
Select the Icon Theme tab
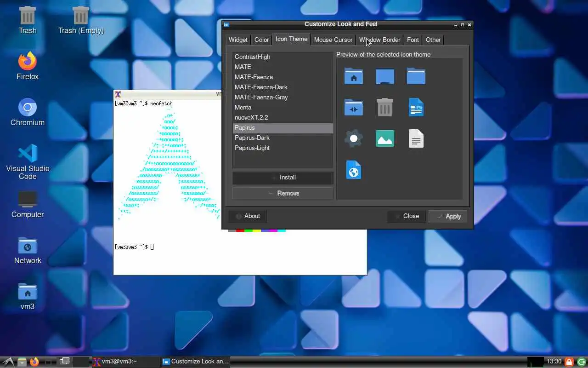[291, 39]
